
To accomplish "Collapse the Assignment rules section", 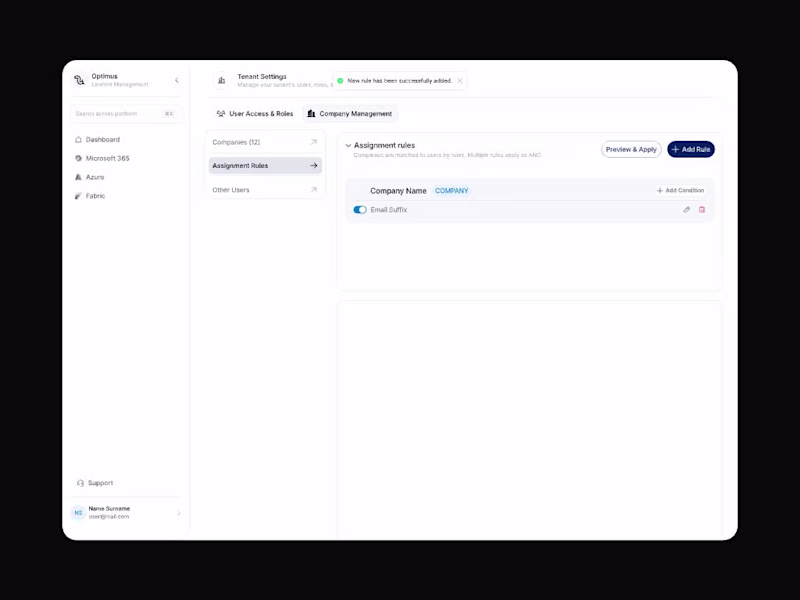I will tap(348, 145).
